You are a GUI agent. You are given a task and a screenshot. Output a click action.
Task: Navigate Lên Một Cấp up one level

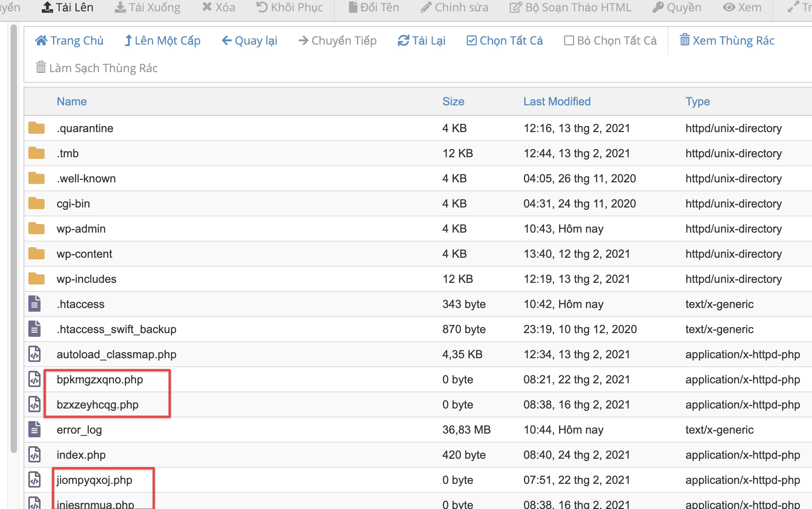(x=162, y=41)
